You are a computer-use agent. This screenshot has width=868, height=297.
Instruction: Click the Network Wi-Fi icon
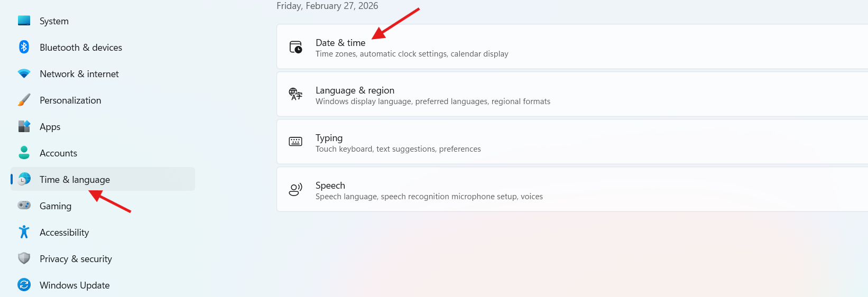click(x=24, y=73)
